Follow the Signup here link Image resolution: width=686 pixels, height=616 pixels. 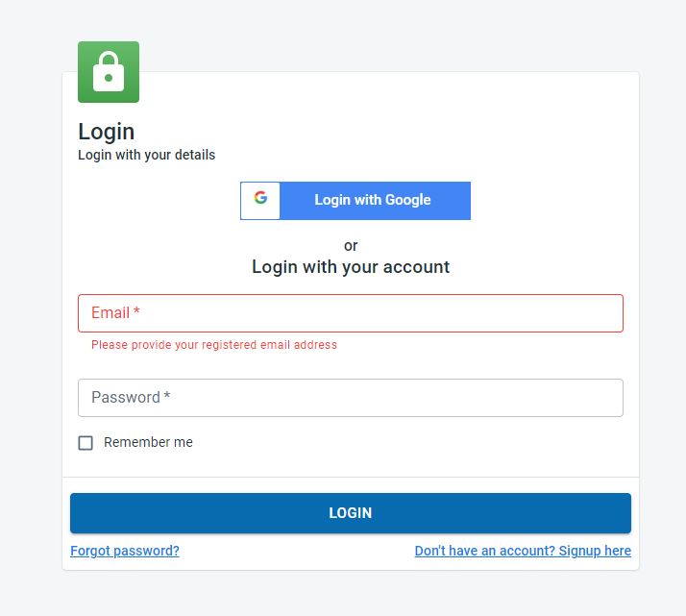(523, 551)
